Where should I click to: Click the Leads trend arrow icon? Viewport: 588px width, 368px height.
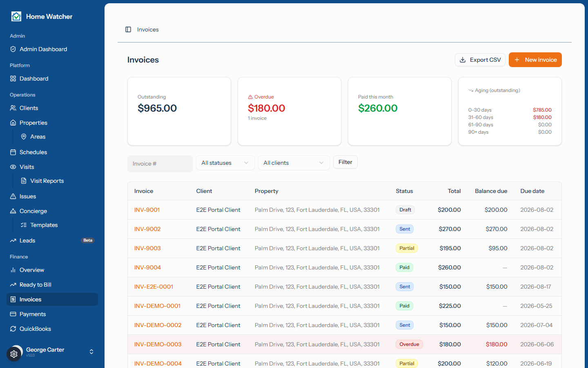(x=13, y=240)
